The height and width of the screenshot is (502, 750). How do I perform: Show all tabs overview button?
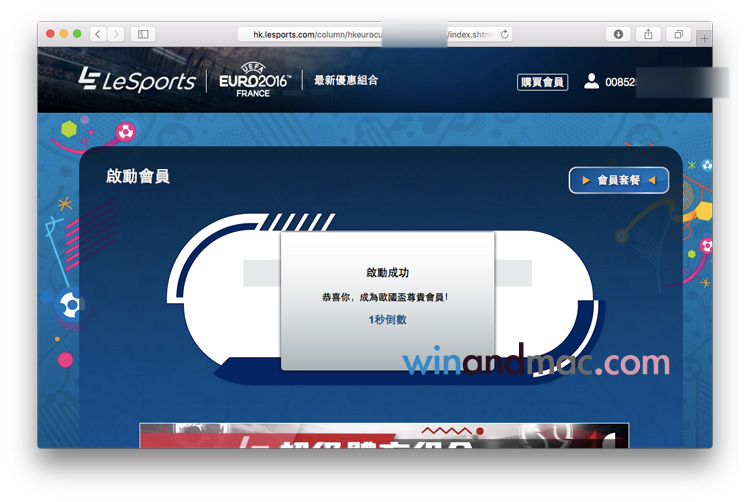pyautogui.click(x=678, y=34)
